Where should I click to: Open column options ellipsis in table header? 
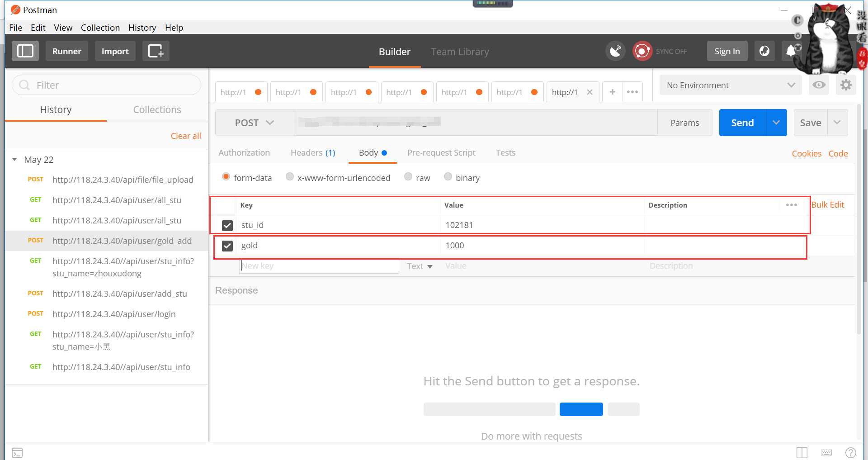(791, 205)
